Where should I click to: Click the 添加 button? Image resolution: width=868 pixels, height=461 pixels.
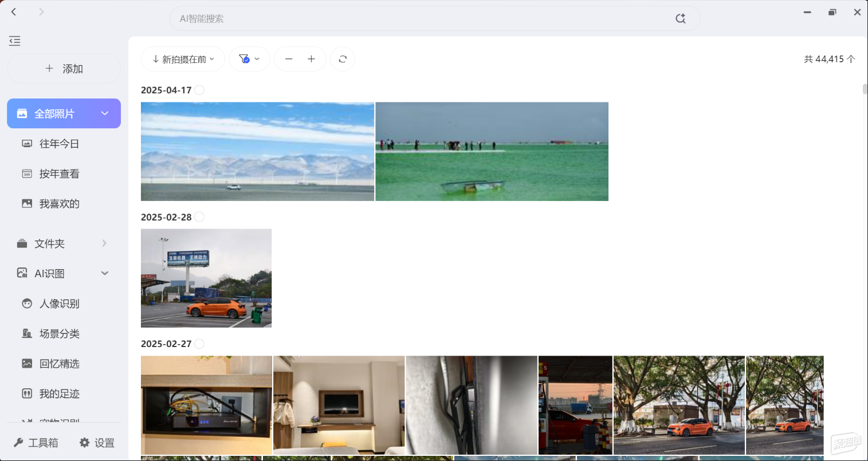[64, 69]
